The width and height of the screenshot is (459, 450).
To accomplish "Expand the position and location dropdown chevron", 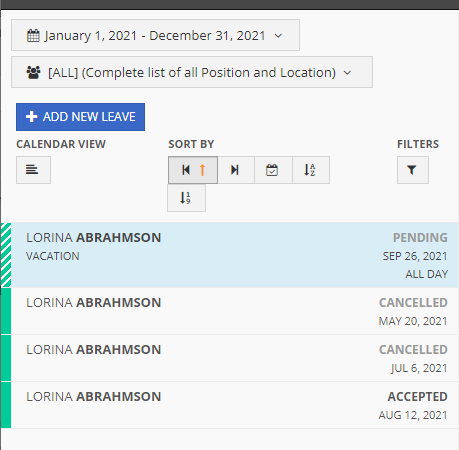I will [347, 73].
